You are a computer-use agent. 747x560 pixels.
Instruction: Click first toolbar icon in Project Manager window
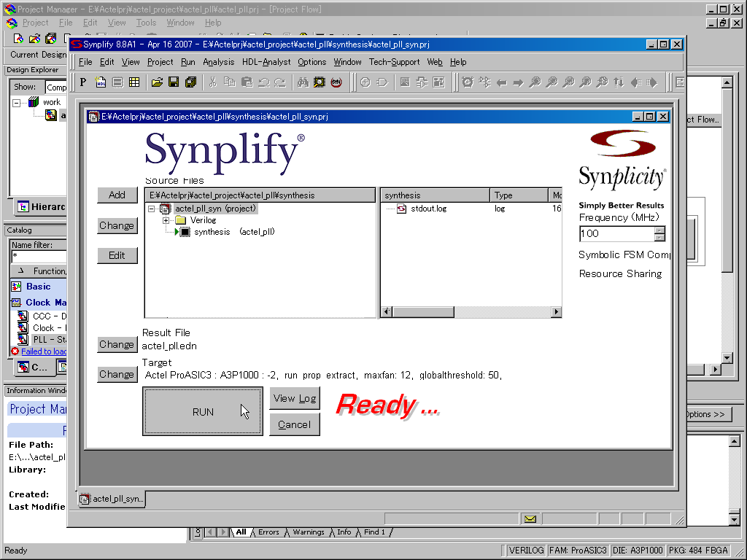(18, 39)
